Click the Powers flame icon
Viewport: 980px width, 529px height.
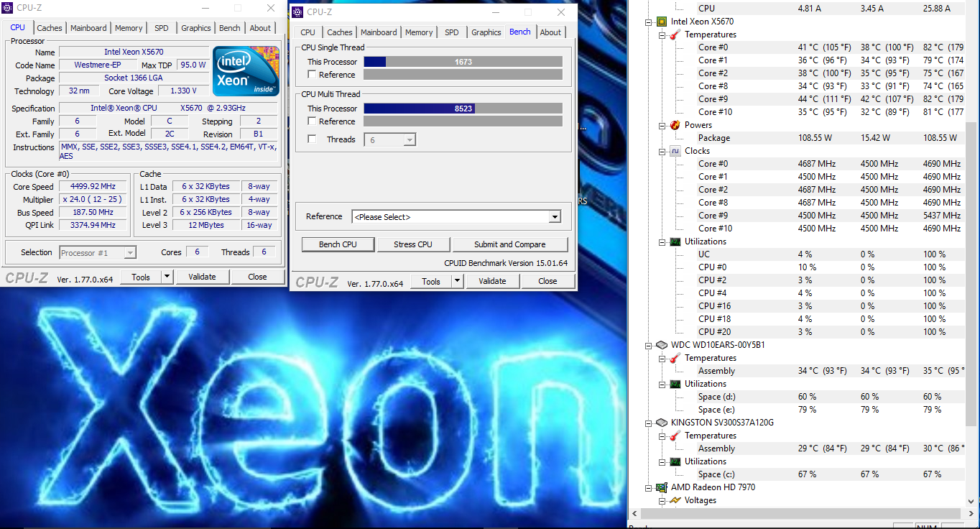point(675,125)
